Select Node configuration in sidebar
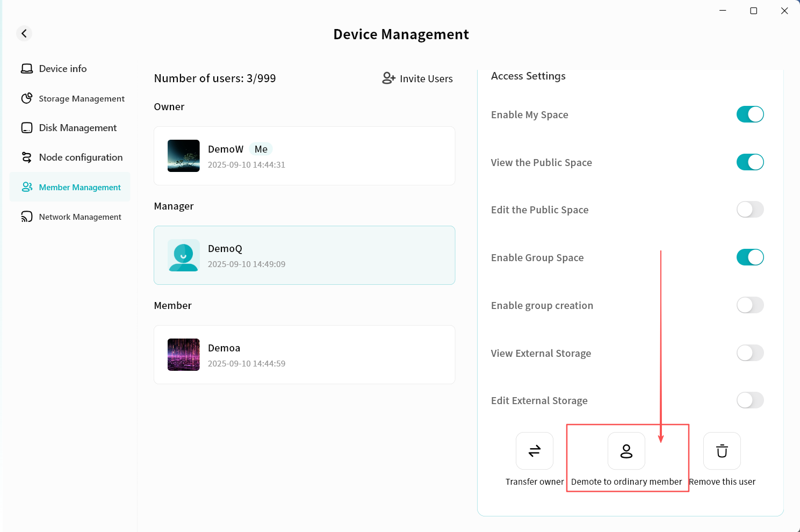 click(x=81, y=157)
